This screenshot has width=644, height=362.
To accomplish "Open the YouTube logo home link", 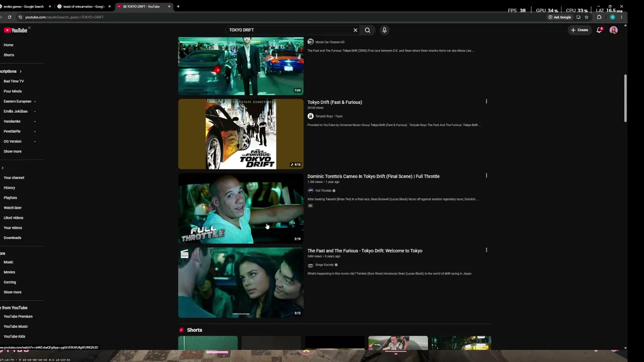I will [16, 30].
